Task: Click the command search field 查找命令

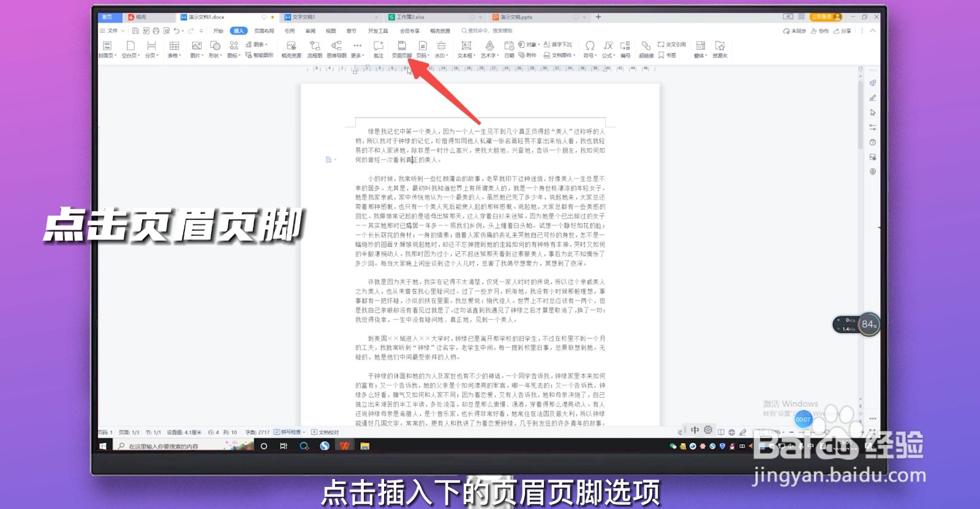Action: tap(488, 31)
